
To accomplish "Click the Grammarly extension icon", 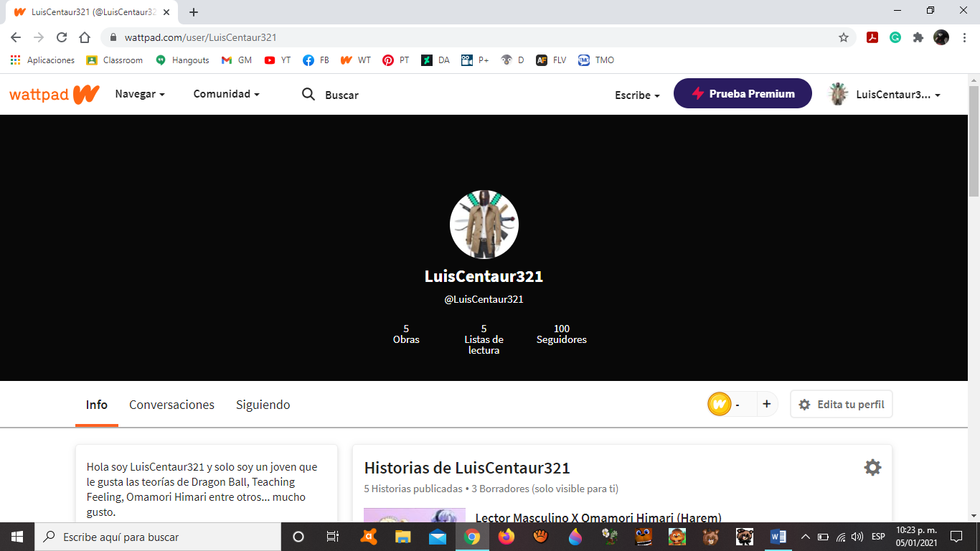I will pyautogui.click(x=895, y=37).
